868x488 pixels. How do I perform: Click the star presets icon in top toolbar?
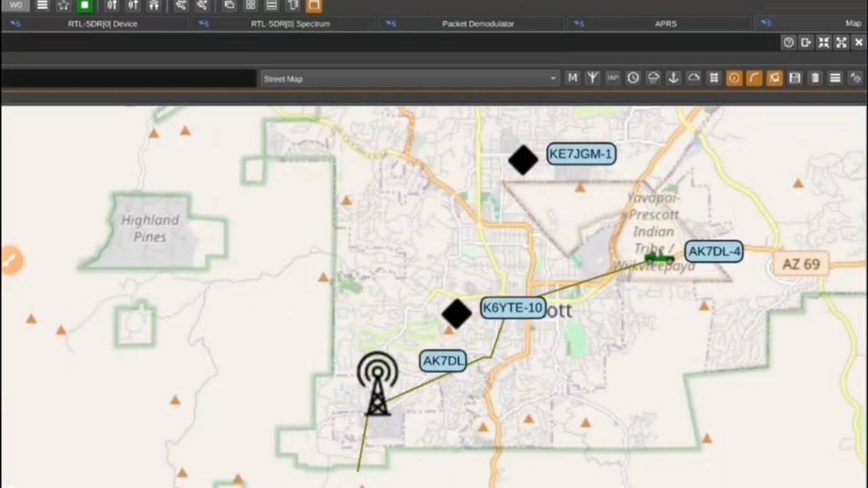[63, 5]
